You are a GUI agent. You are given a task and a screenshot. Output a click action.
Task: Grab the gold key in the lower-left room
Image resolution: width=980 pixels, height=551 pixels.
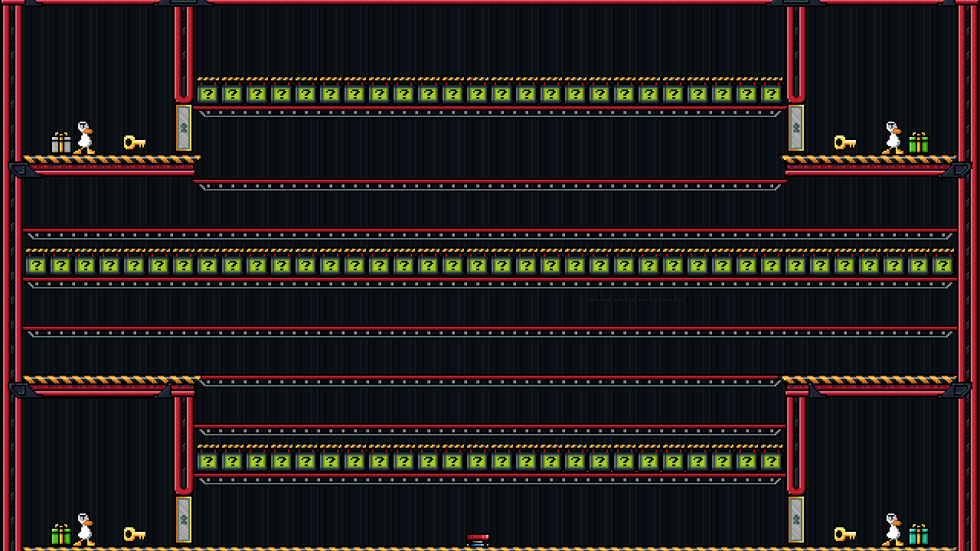point(135,534)
